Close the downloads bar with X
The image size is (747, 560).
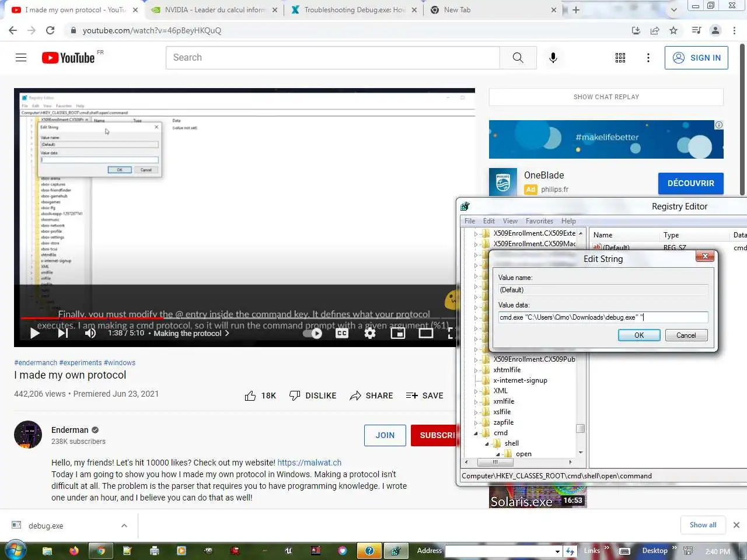pyautogui.click(x=736, y=525)
